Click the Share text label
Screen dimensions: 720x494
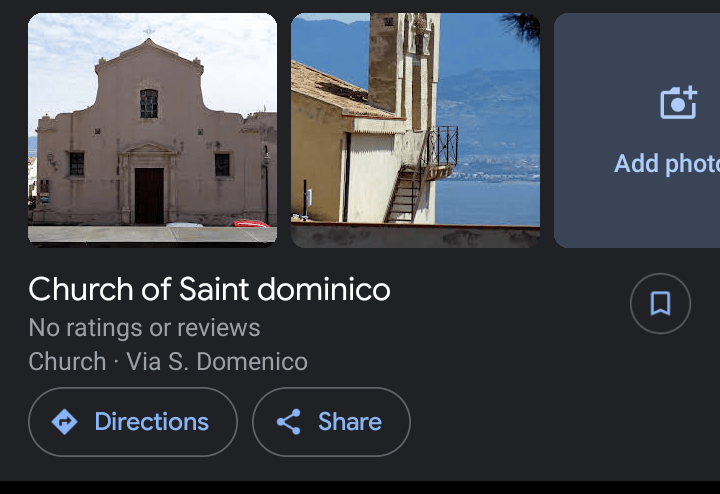349,422
